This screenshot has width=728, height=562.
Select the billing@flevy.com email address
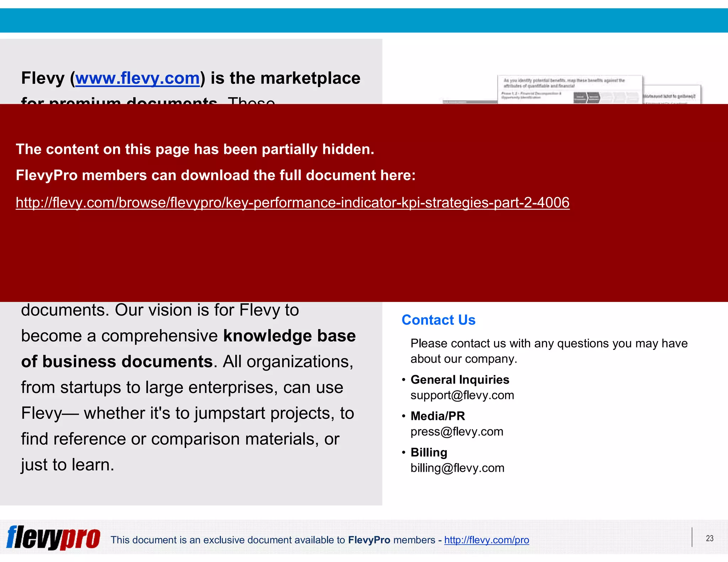click(457, 468)
